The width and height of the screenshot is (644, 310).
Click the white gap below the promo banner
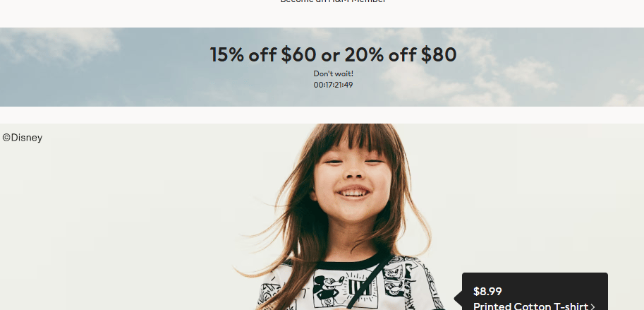(x=322, y=115)
